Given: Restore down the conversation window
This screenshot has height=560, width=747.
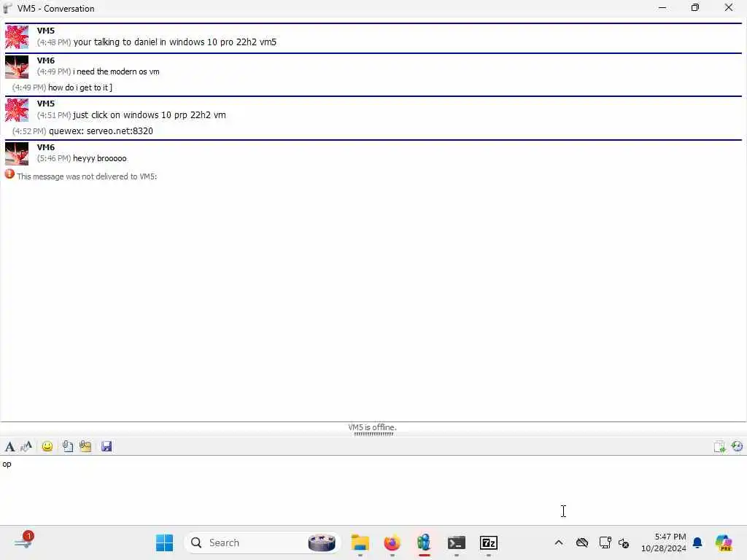Looking at the screenshot, I should coord(695,7).
